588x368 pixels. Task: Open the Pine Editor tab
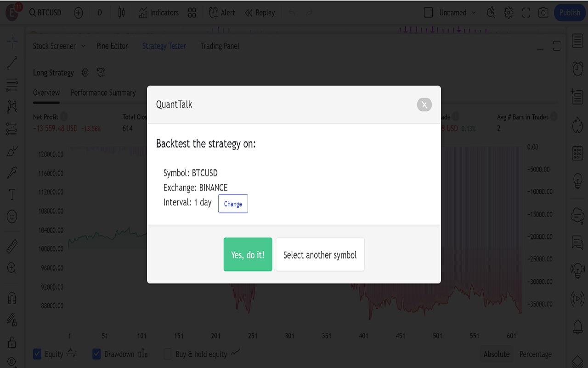(112, 46)
